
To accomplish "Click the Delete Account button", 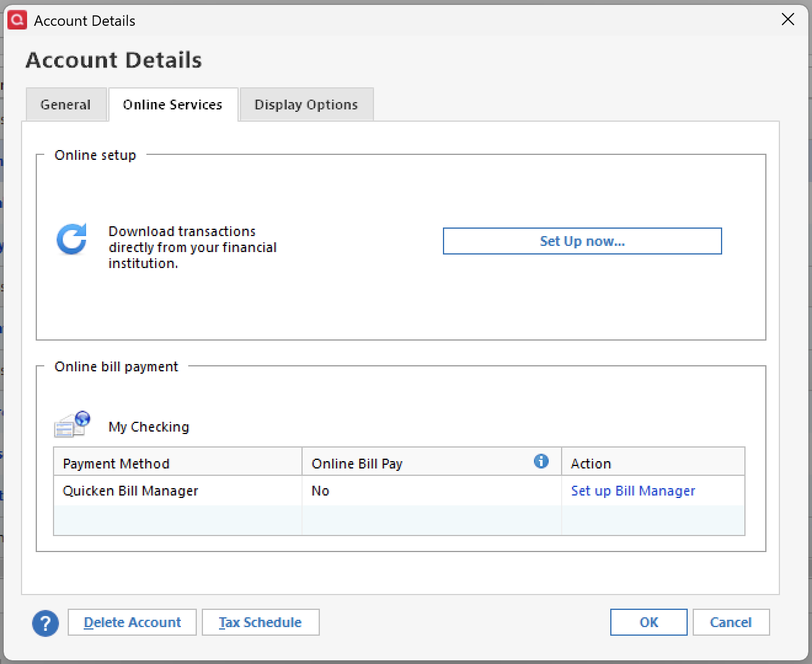I will pyautogui.click(x=132, y=622).
